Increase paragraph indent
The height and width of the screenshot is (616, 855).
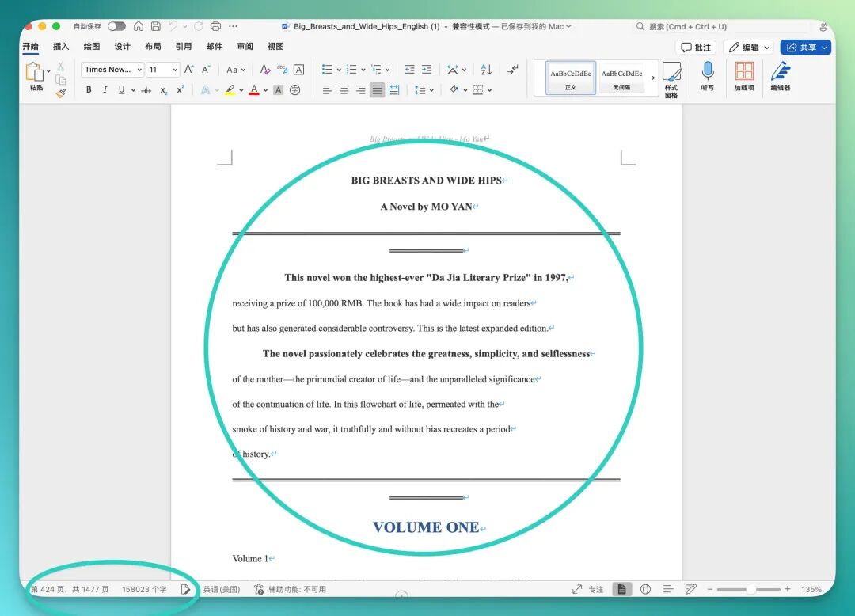point(427,69)
